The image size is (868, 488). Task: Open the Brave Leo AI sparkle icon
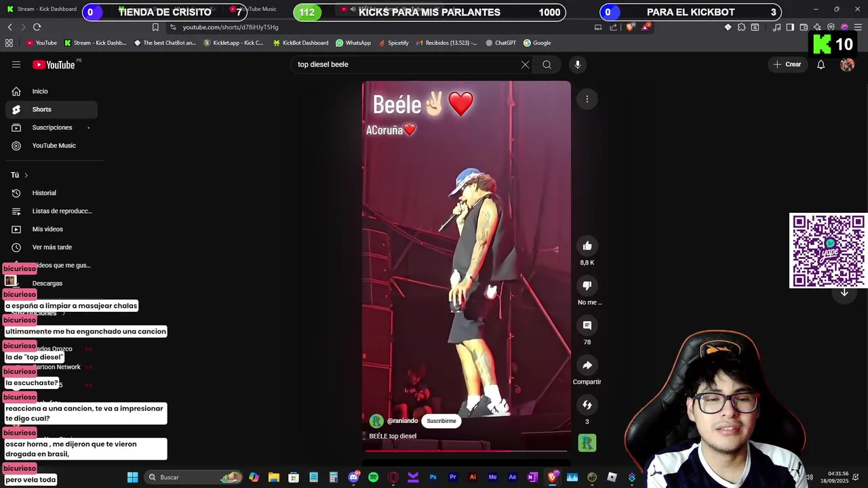click(x=817, y=27)
